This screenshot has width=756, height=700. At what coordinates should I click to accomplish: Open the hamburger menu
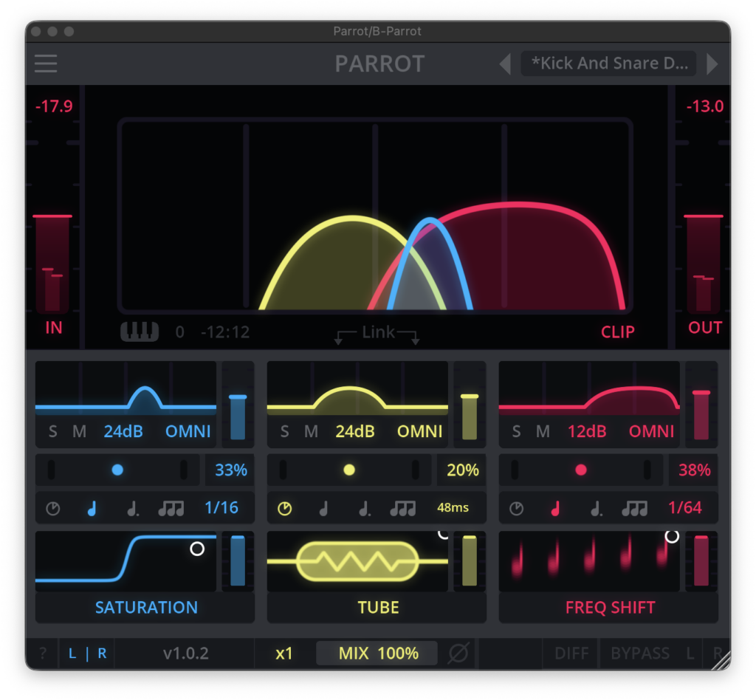(46, 64)
